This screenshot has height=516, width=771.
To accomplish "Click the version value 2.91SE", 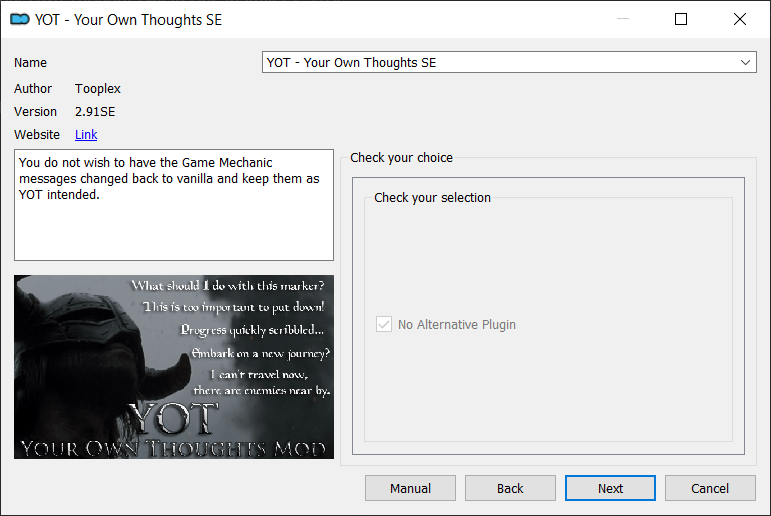I will 95,112.
